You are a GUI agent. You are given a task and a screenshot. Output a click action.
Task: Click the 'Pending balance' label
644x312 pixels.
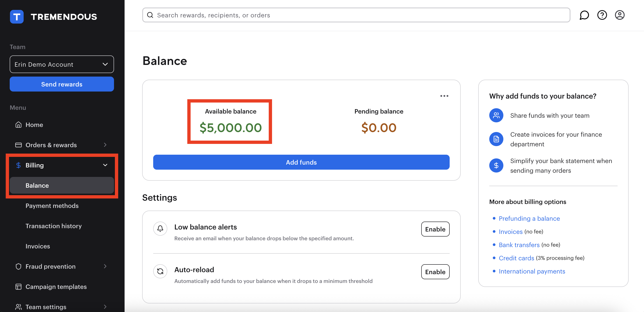point(379,111)
